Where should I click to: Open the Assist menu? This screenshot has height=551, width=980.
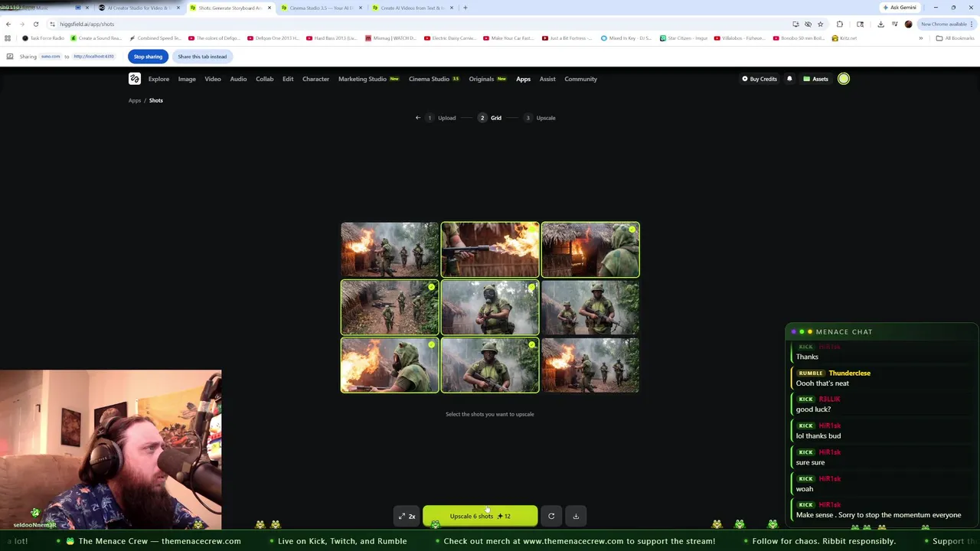pos(547,79)
